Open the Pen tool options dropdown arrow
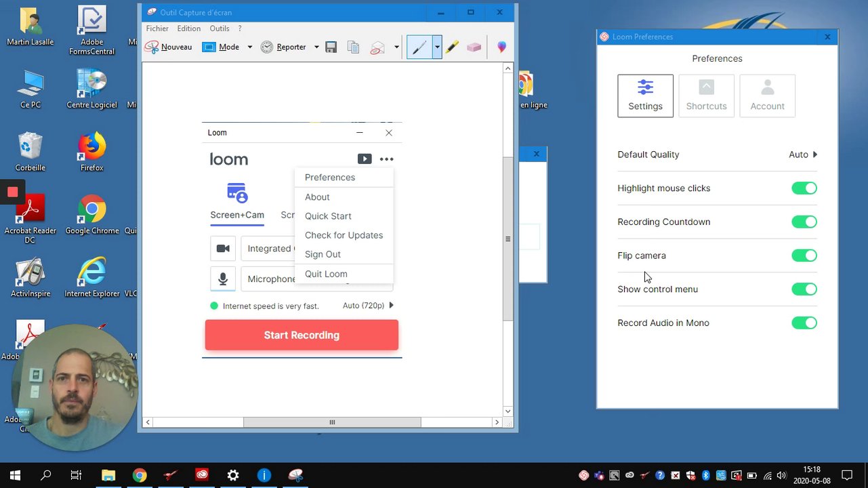The height and width of the screenshot is (488, 868). tap(437, 47)
